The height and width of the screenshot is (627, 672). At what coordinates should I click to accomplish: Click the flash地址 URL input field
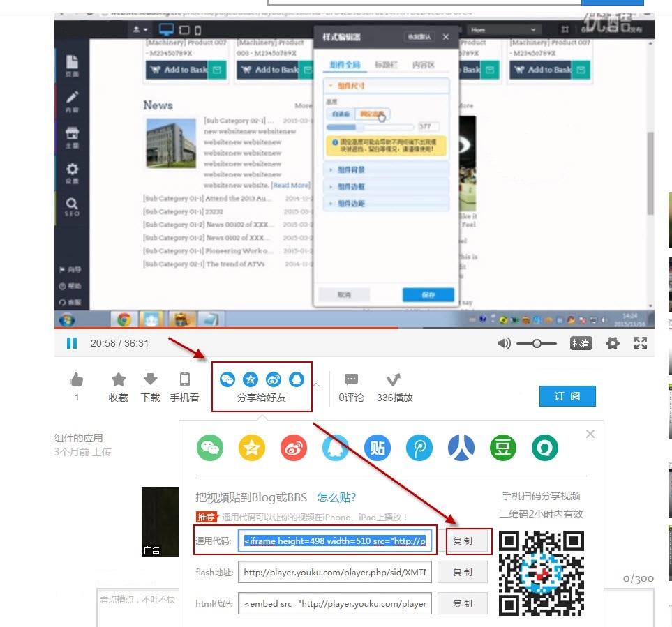coord(335,573)
